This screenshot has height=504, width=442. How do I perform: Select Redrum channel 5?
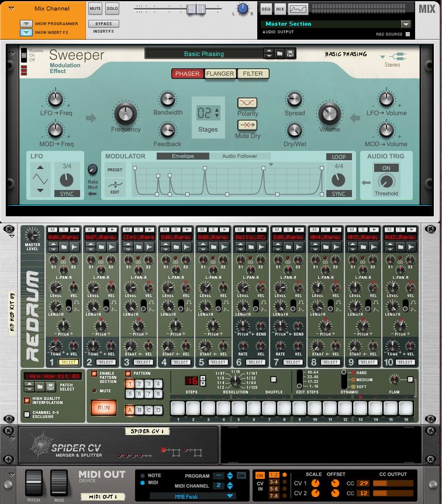218,363
